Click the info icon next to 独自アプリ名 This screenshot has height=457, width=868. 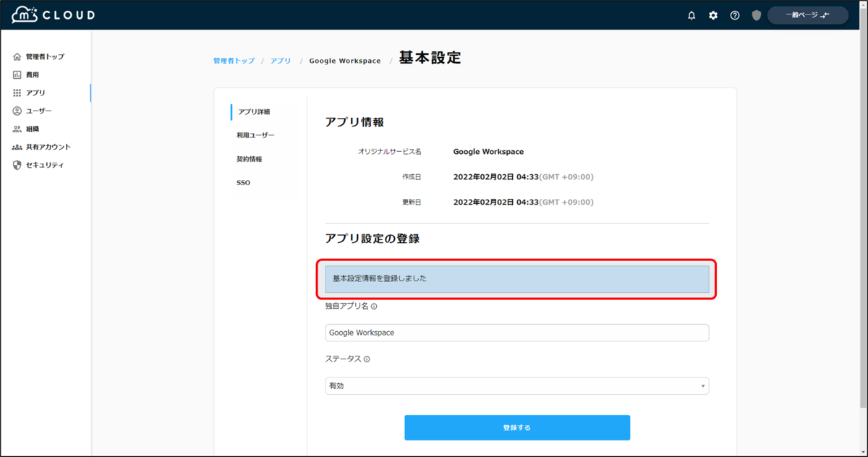[x=374, y=306]
